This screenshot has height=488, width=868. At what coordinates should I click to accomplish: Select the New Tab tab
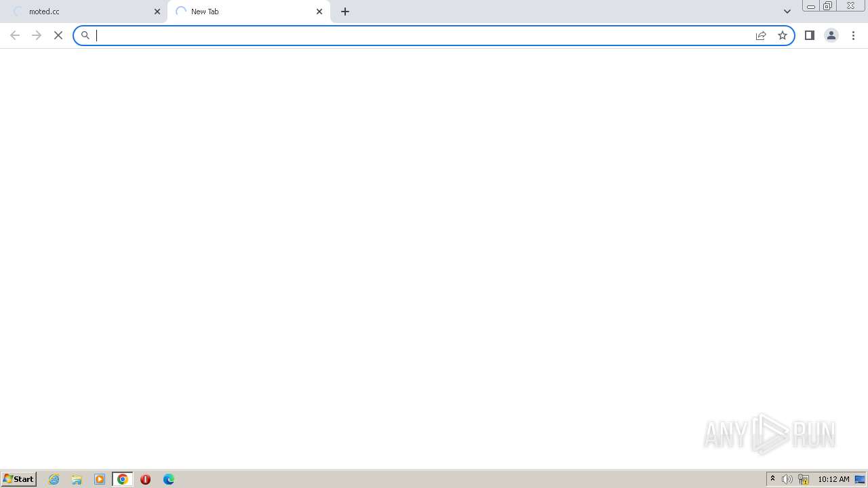(x=248, y=12)
